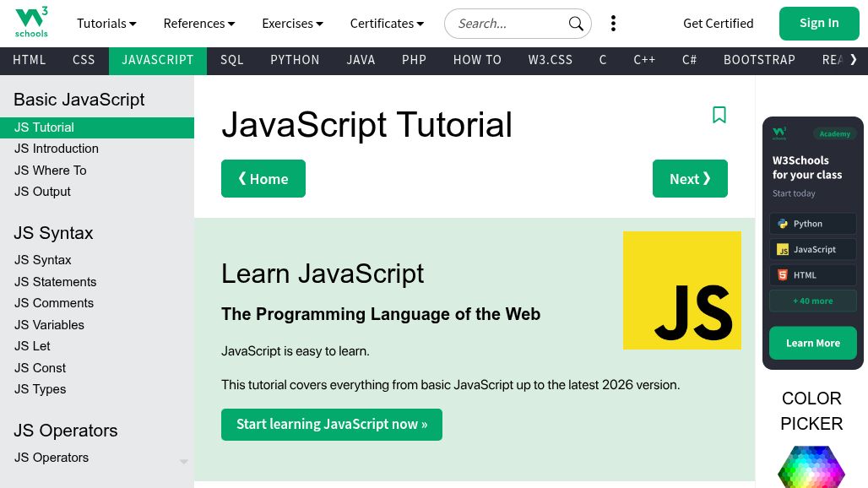Expand the Tutorials dropdown menu
The image size is (868, 488).
tap(106, 24)
